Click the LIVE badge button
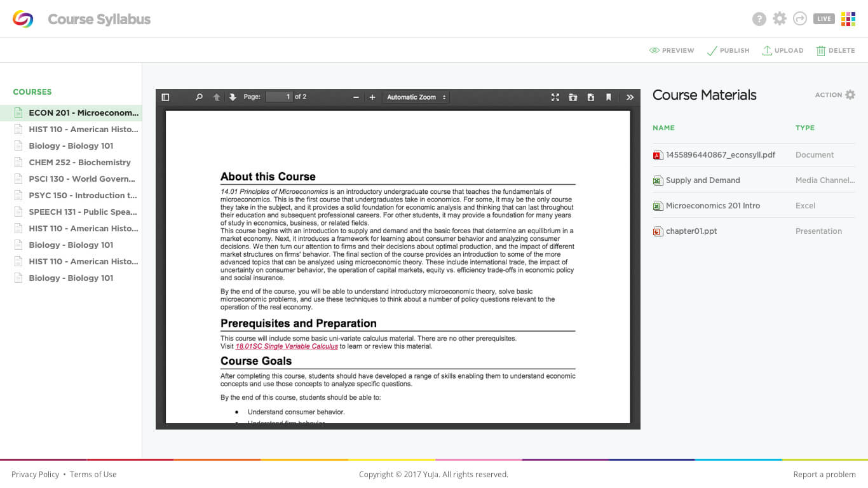This screenshot has height=488, width=868. coord(824,19)
